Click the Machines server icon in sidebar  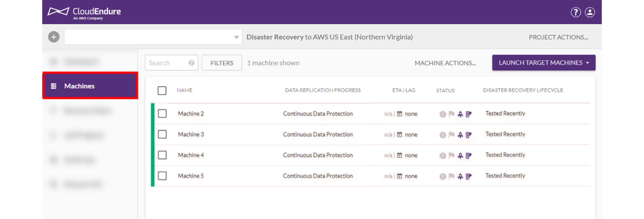54,86
